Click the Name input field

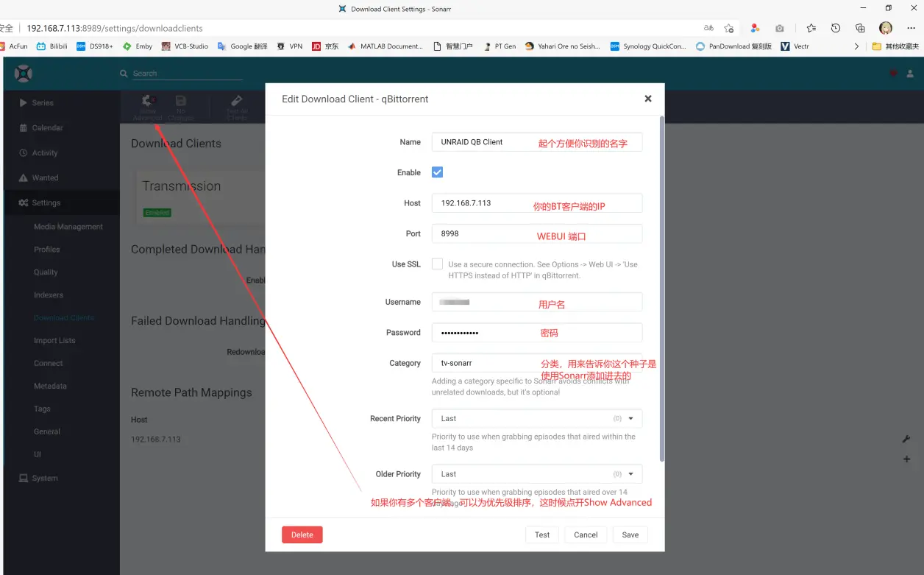(x=537, y=142)
